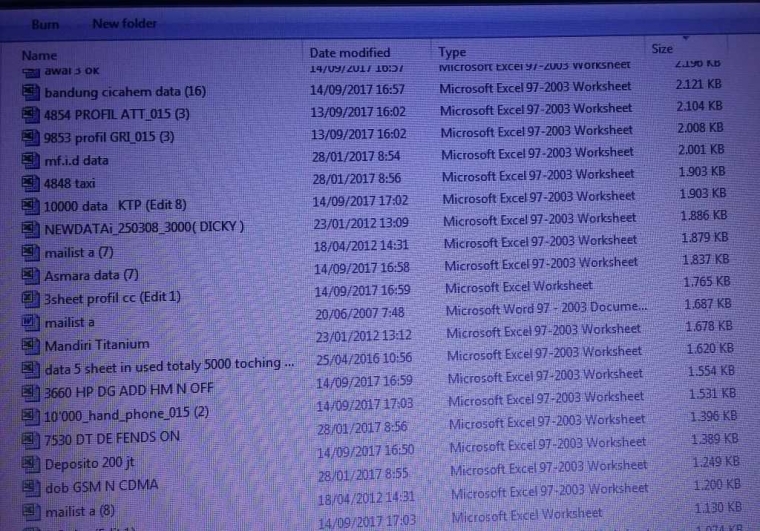Screen dimensions: 760x531
Task: Select file name mf.i.d data
Action: pos(76,160)
